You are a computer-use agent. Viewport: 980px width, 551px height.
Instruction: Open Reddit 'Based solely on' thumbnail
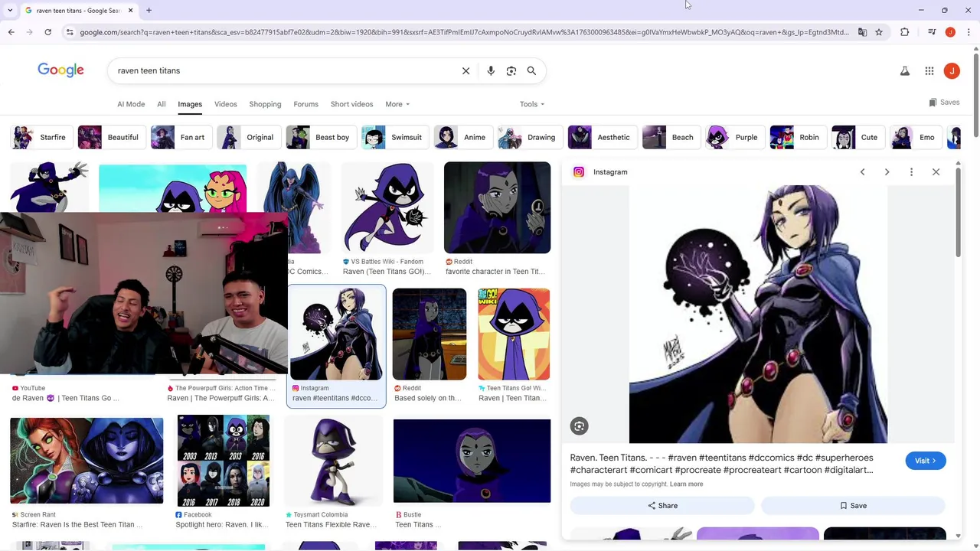pos(430,334)
